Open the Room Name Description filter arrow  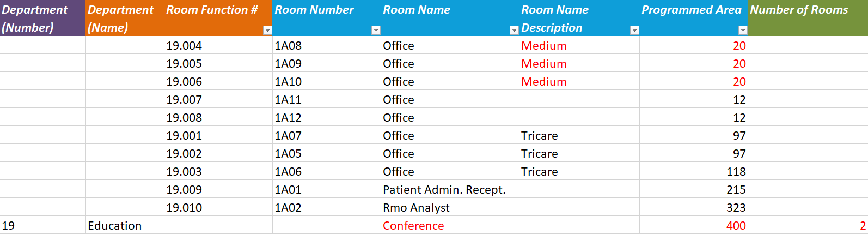[x=634, y=31]
